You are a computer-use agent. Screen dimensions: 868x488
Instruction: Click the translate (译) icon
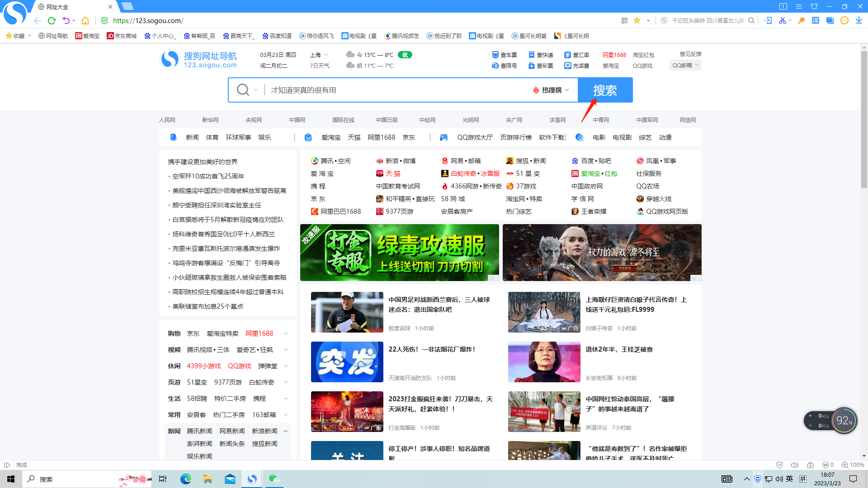(816, 20)
